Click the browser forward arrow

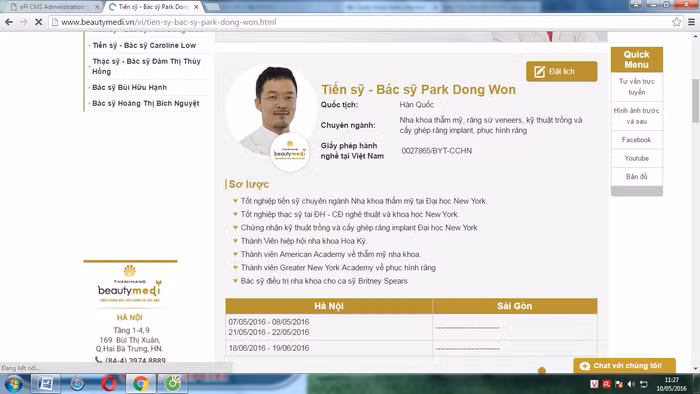click(24, 22)
